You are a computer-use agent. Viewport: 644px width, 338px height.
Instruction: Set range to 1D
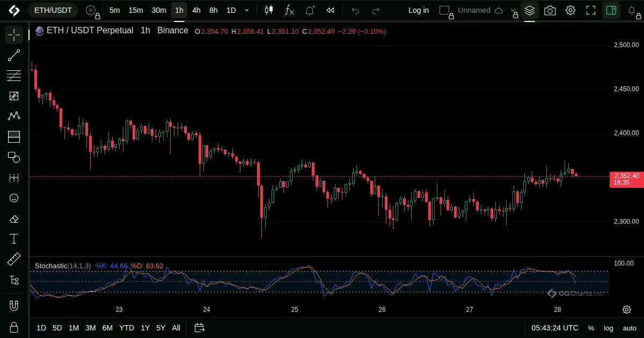[x=41, y=328]
